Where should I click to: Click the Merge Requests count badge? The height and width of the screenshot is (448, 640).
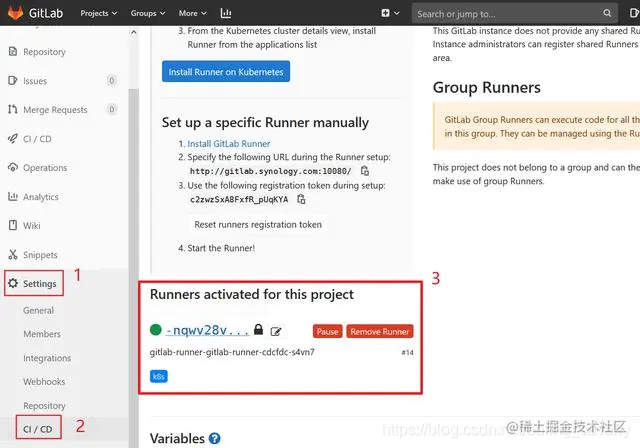coord(111,109)
